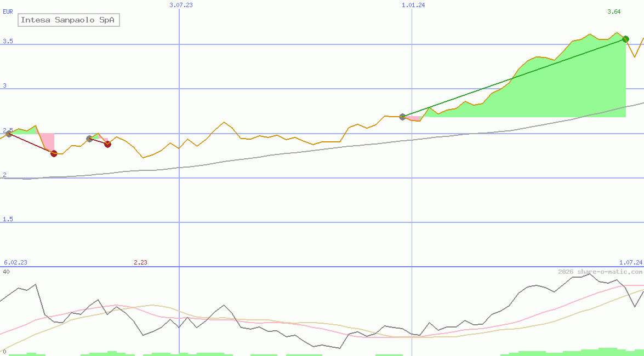This screenshot has height=356, width=644.
Task: Click the gray dot starting the green trend line
Action: (x=403, y=117)
